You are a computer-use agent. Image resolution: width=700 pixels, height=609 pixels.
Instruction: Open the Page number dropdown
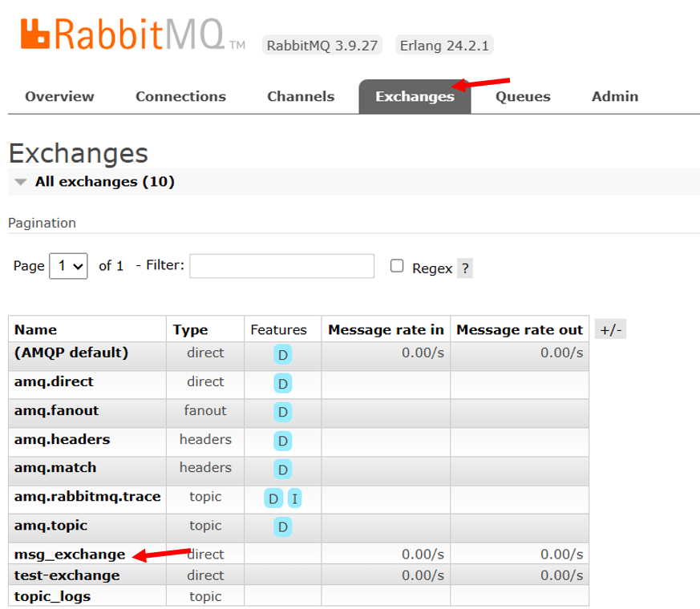pyautogui.click(x=68, y=266)
